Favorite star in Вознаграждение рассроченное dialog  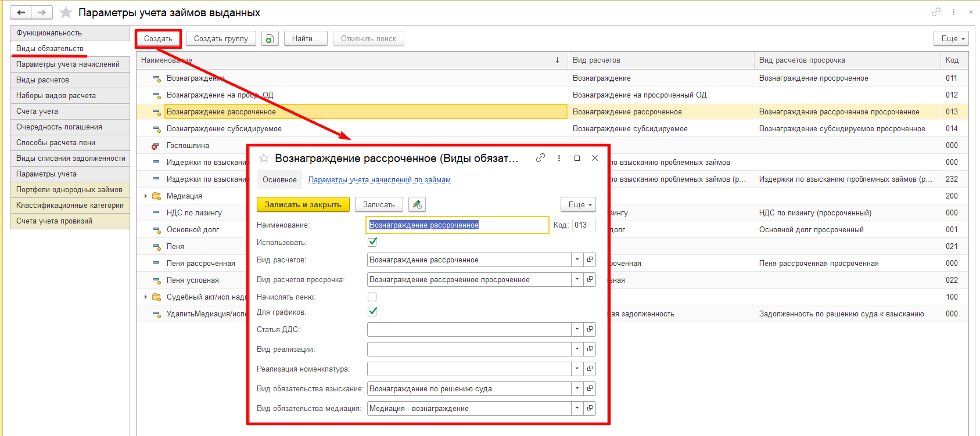(264, 158)
